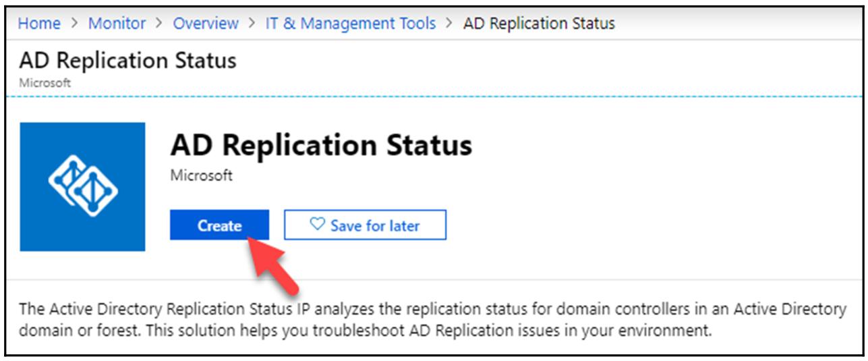The image size is (868, 361).
Task: Navigate back to Overview breadcrumb
Action: coord(206,24)
